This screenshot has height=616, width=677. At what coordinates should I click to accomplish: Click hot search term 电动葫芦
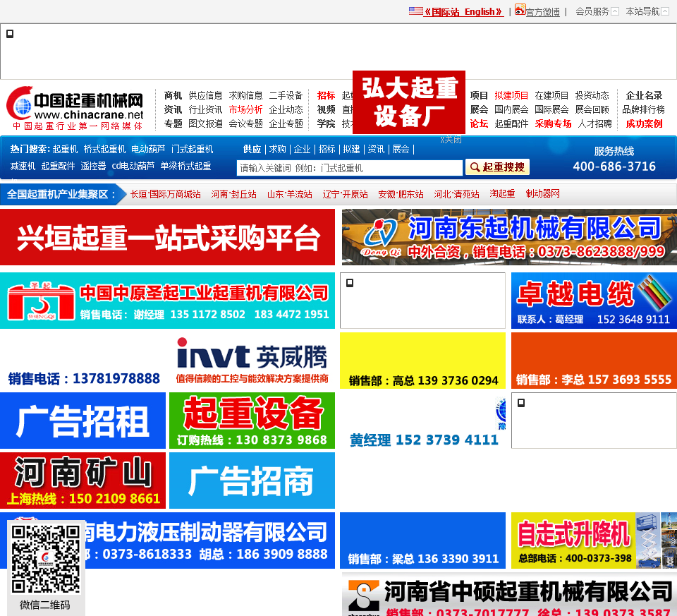148,150
